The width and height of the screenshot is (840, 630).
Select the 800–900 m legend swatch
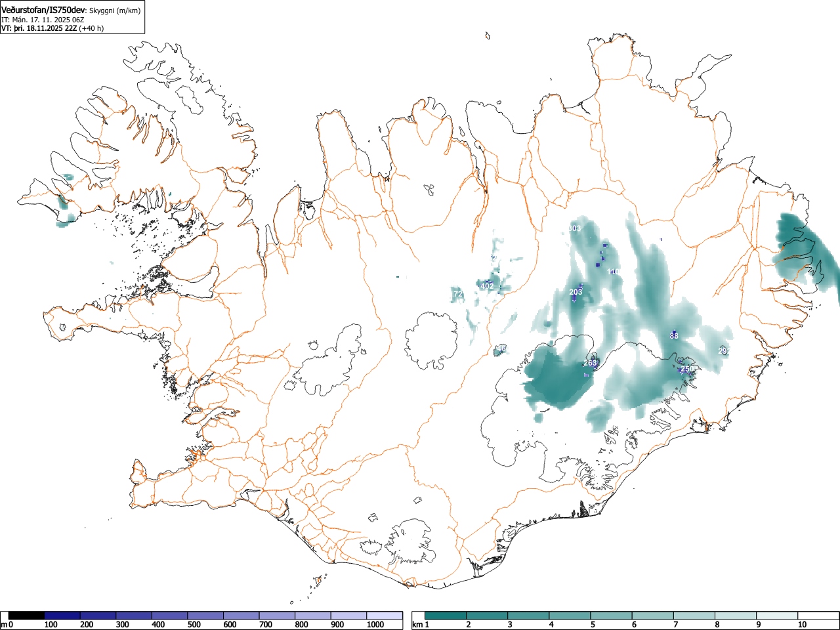(x=312, y=616)
